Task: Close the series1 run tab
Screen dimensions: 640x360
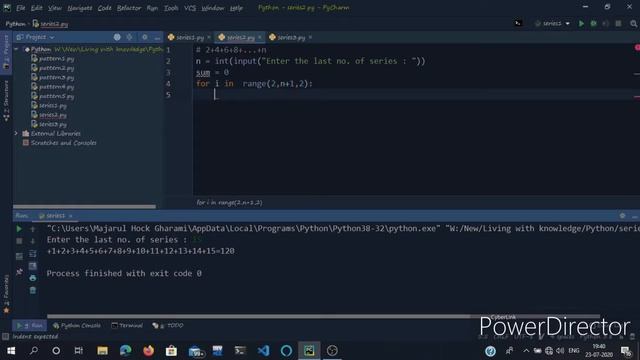Action: tap(70, 216)
